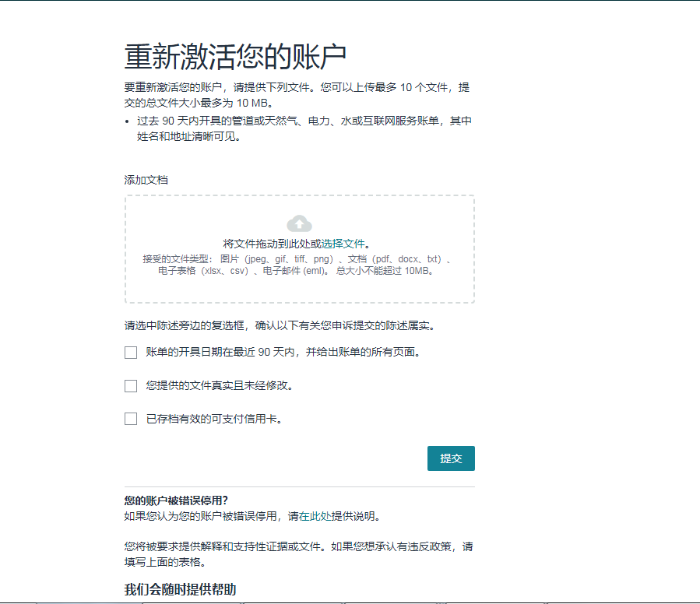Image resolution: width=700 pixels, height=604 pixels.
Task: Click the cloud upload icon
Action: point(299,224)
